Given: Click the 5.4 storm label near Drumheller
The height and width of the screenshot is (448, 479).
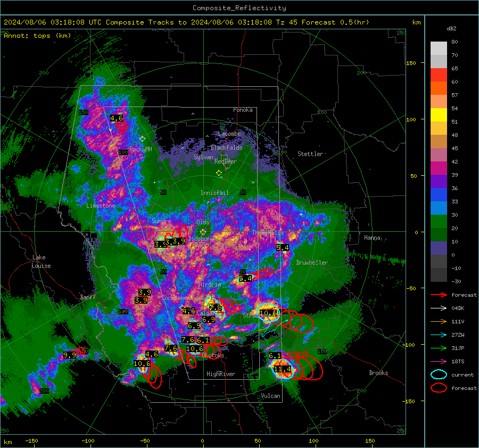Looking at the screenshot, I should pyautogui.click(x=282, y=247).
